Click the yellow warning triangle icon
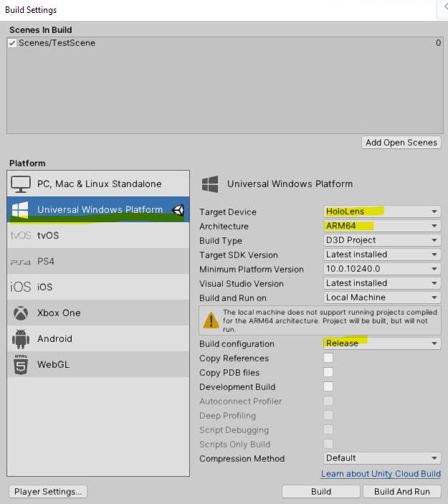448x504 pixels. [211, 320]
